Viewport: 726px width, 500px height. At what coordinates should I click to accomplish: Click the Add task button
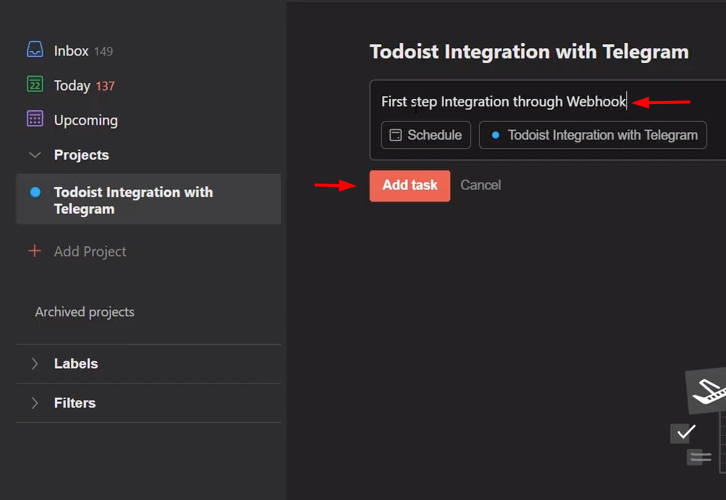tap(410, 186)
